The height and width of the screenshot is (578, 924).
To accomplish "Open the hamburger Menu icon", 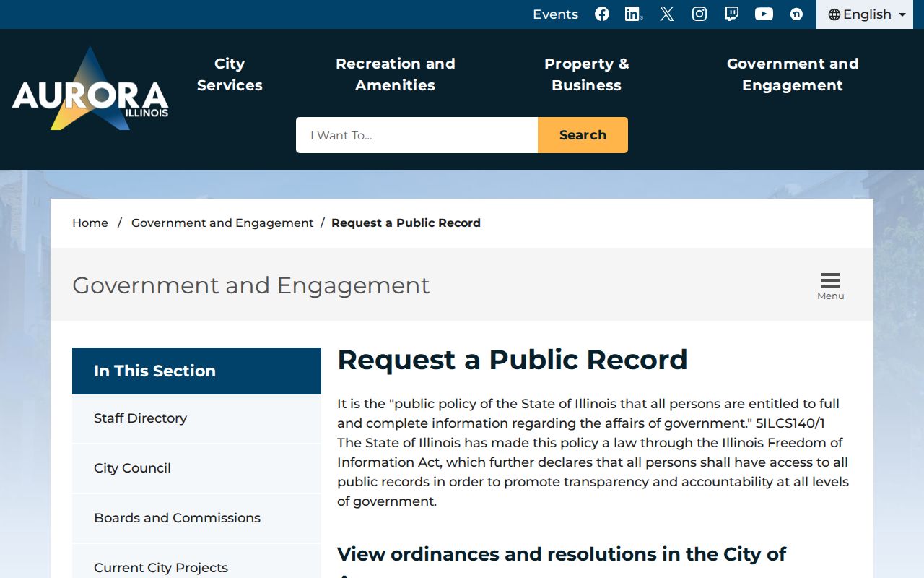I will (831, 286).
